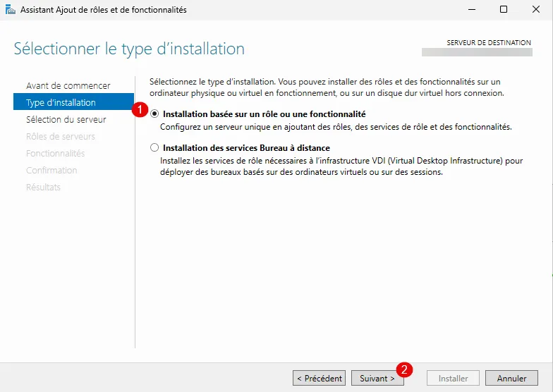Maximize the wizard window
The height and width of the screenshot is (392, 553).
[504, 10]
